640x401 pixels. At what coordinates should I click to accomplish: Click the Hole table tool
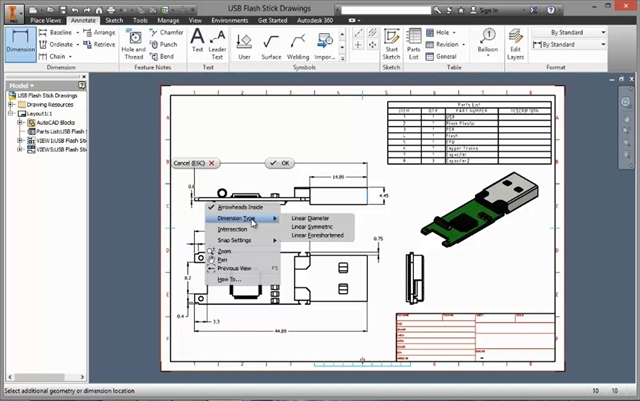[438, 32]
